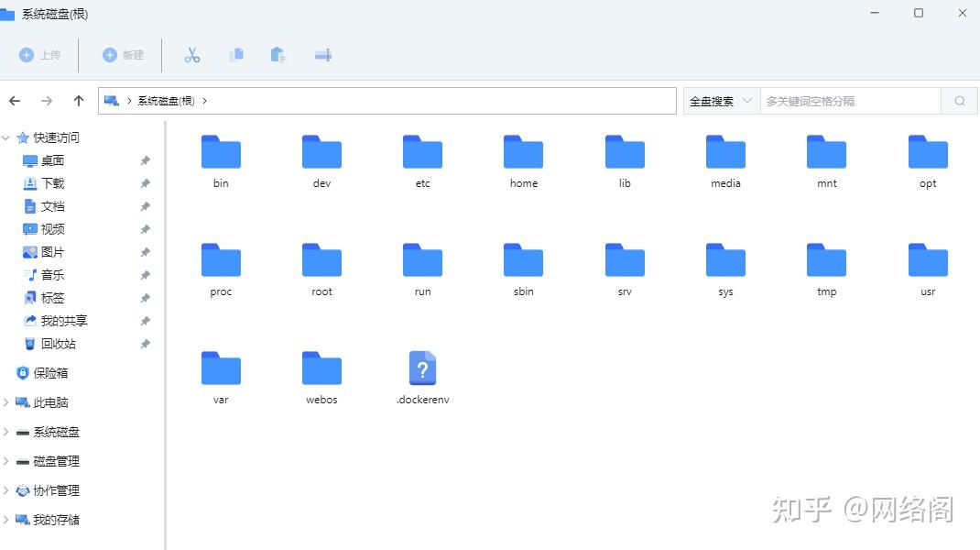This screenshot has width=980, height=550.
Task: Open the 全盘搜索 scope dropdown
Action: tap(719, 101)
